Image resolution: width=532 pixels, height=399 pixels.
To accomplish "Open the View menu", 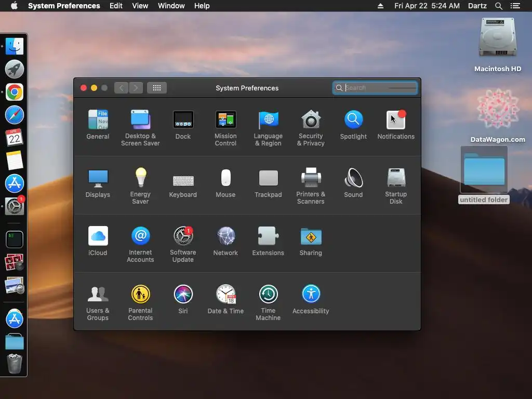I will (x=140, y=6).
